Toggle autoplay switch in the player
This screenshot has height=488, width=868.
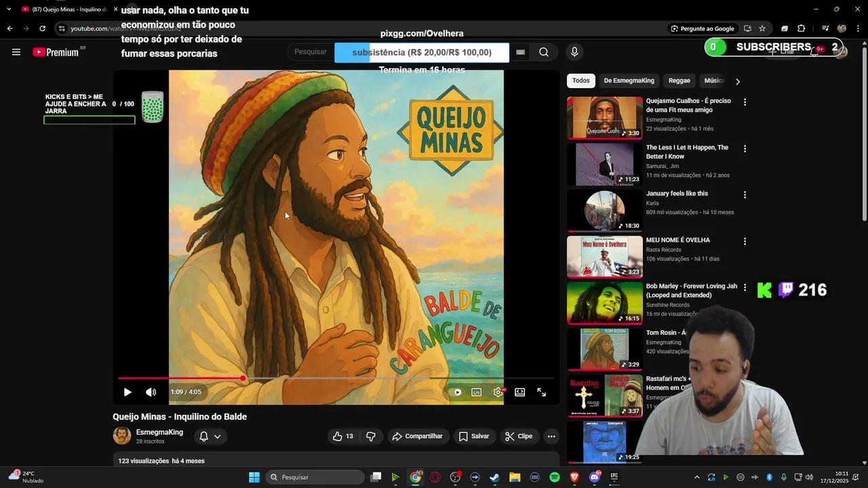click(457, 392)
